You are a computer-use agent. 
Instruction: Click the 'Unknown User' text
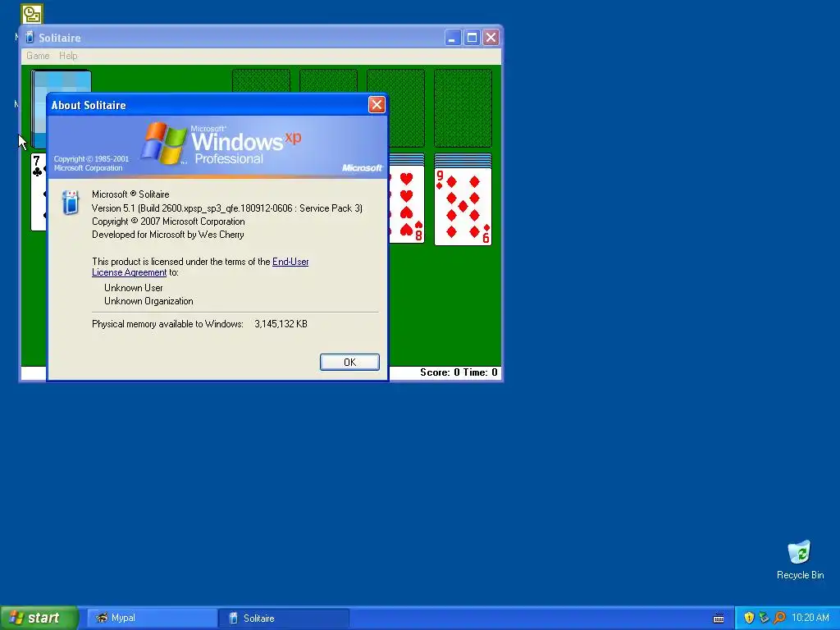click(134, 288)
